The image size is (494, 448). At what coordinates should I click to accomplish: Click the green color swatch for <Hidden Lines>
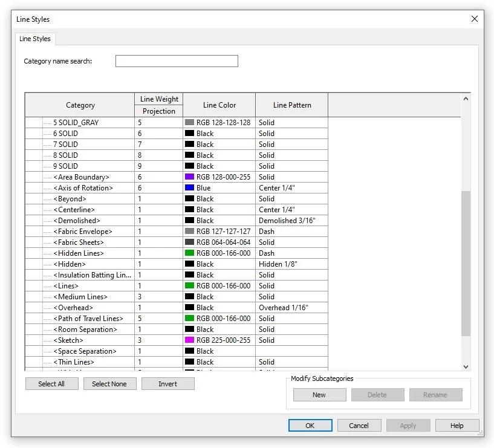click(189, 253)
